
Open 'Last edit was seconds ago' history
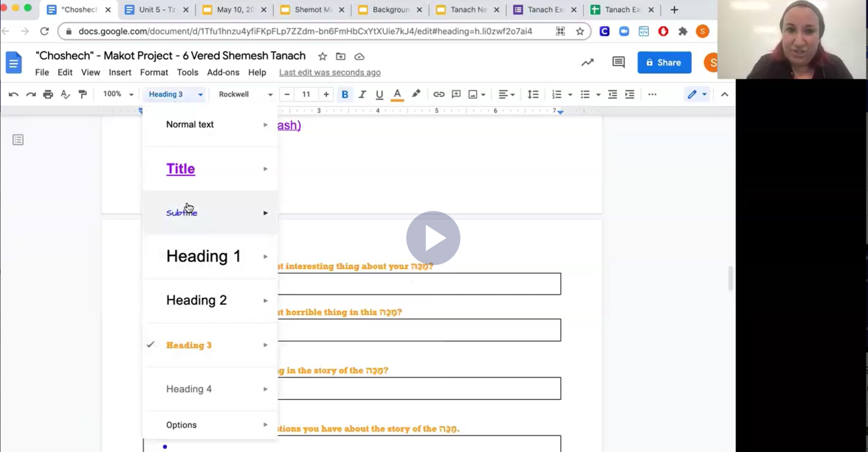tap(329, 72)
